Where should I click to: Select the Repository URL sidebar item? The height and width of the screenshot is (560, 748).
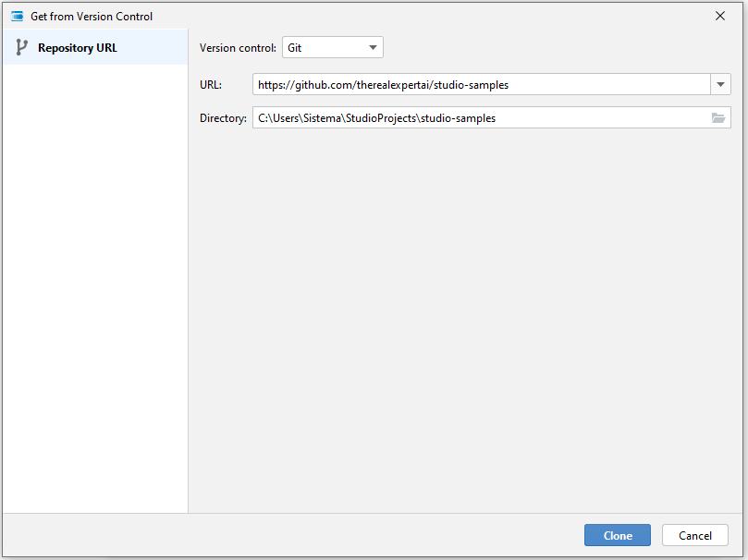(x=78, y=48)
